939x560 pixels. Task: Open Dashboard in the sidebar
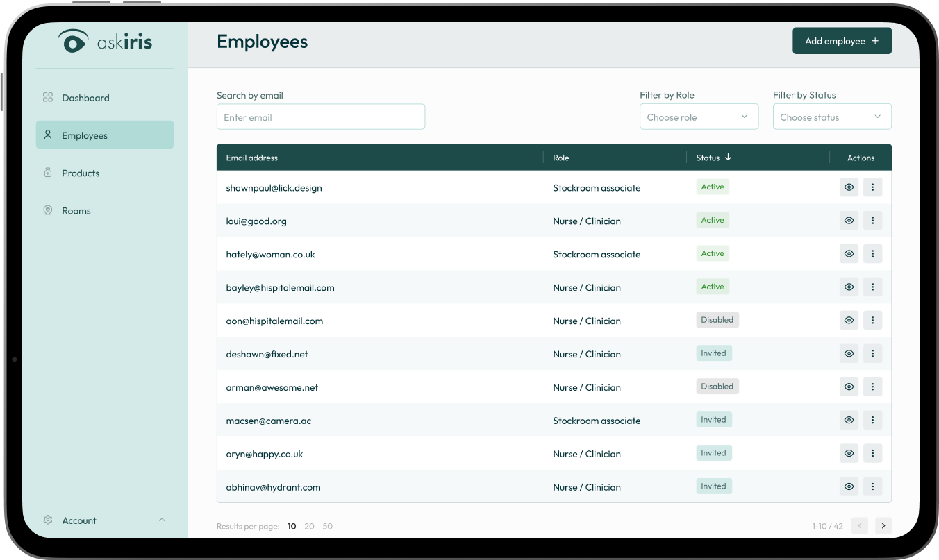click(x=85, y=98)
